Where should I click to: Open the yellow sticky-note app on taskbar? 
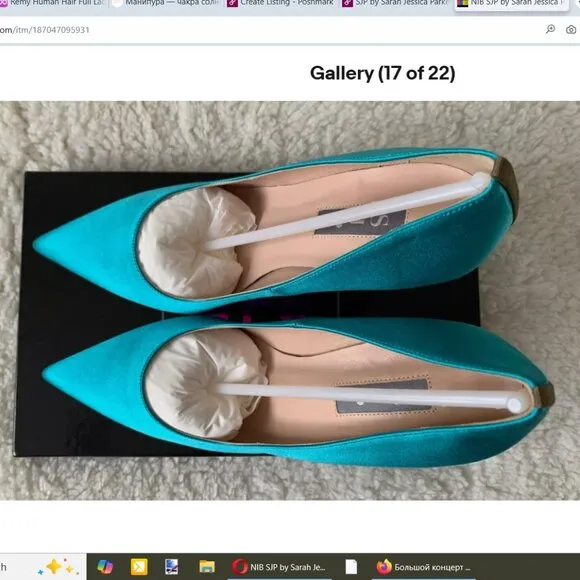click(139, 567)
